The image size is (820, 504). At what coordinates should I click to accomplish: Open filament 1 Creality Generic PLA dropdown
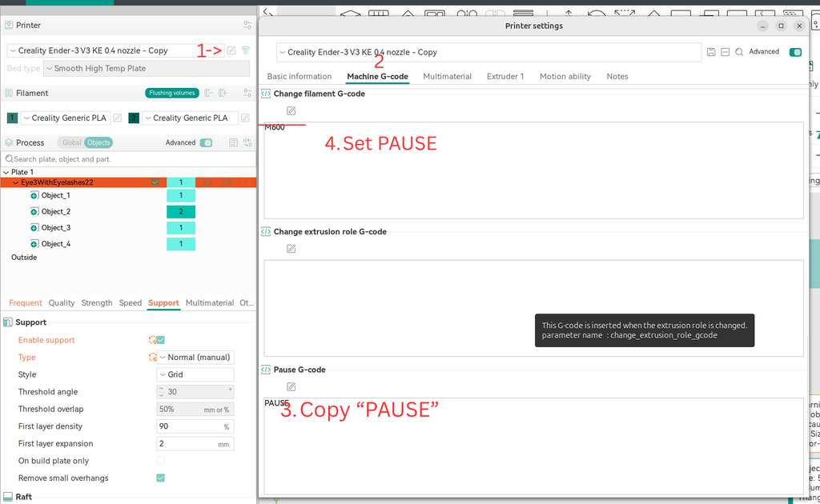[66, 118]
